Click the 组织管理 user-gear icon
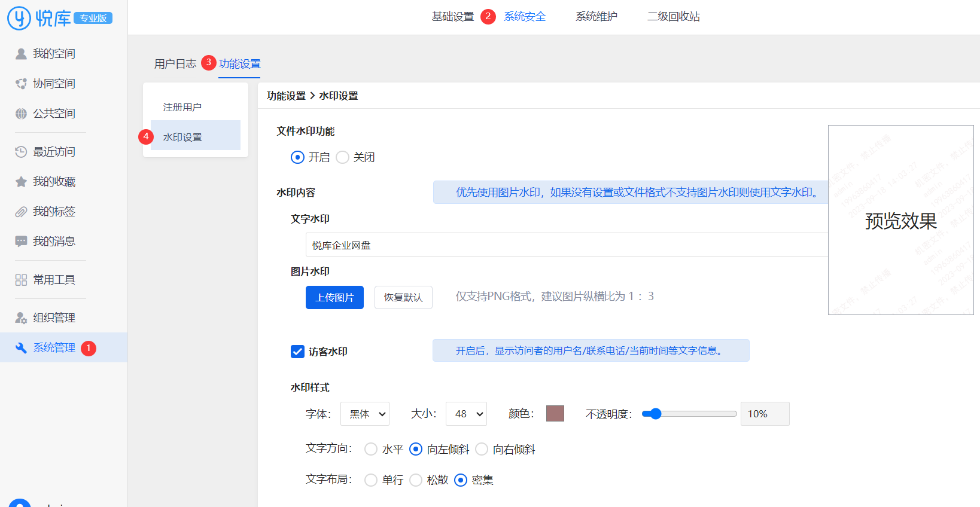 [21, 318]
